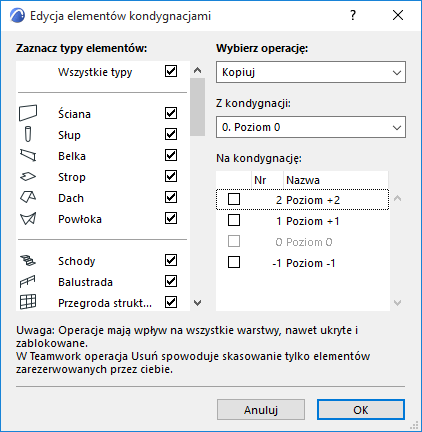Uncheck the Wszystkie typy checkbox
This screenshot has width=422, height=432.
(171, 71)
